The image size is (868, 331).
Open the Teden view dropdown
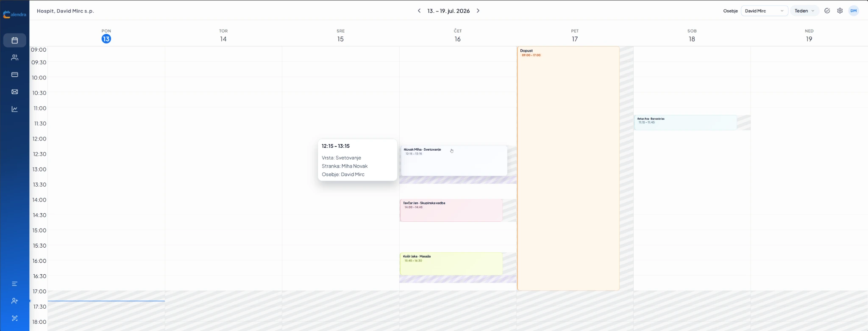pos(804,11)
